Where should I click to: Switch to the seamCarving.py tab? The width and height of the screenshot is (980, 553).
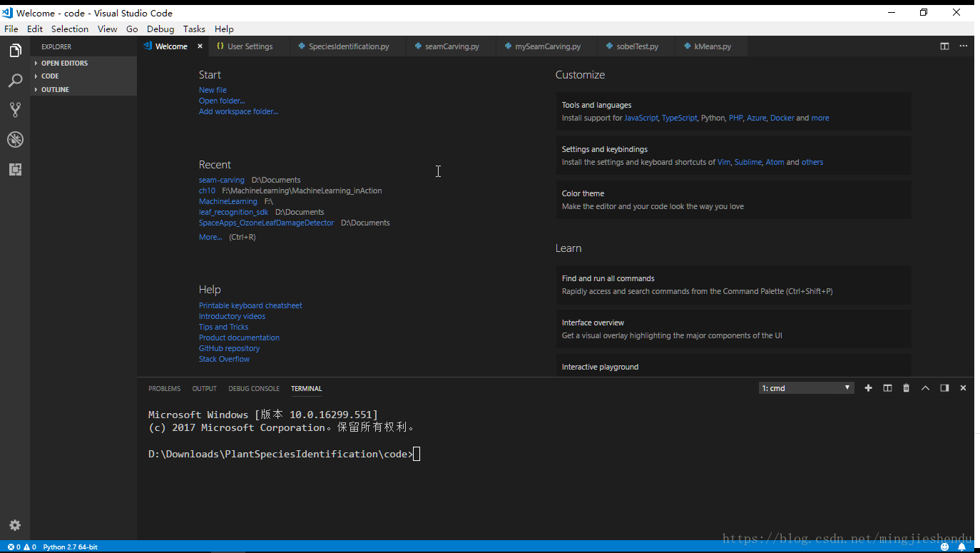point(452,46)
